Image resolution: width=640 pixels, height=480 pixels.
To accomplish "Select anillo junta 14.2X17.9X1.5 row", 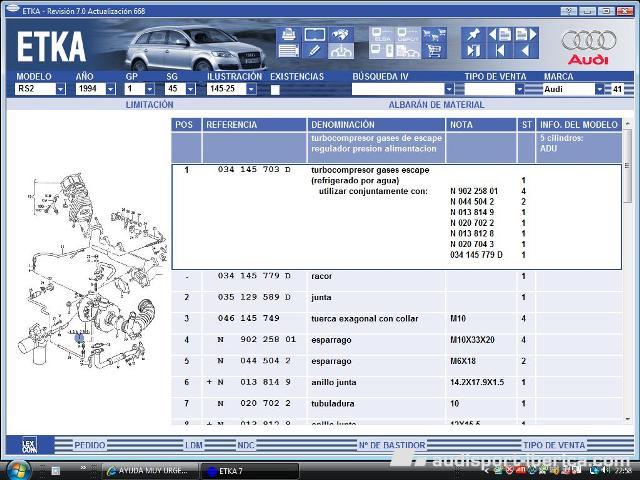I will (x=397, y=387).
